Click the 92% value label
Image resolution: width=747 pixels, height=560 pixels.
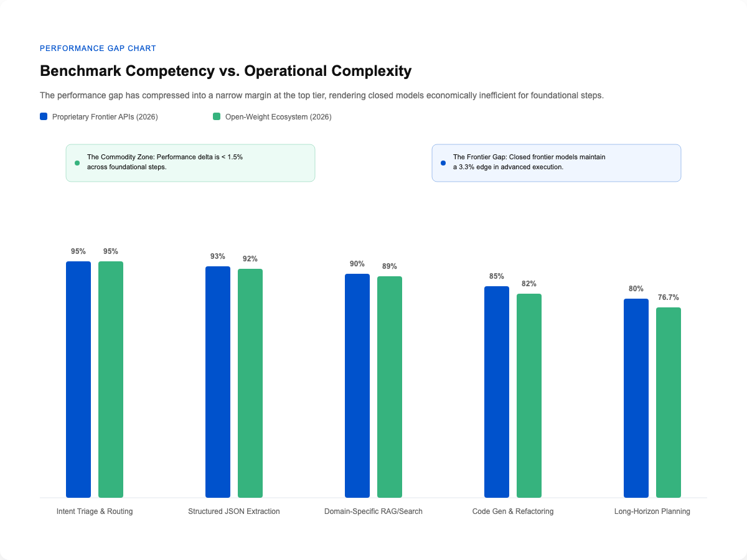[x=250, y=259]
